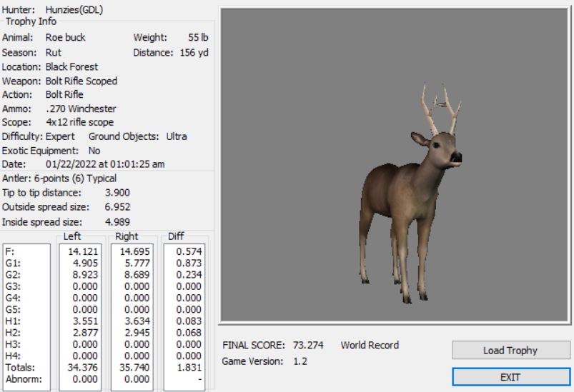Select the Black Forest location text
Image resolution: width=574 pixels, height=392 pixels.
click(x=71, y=66)
